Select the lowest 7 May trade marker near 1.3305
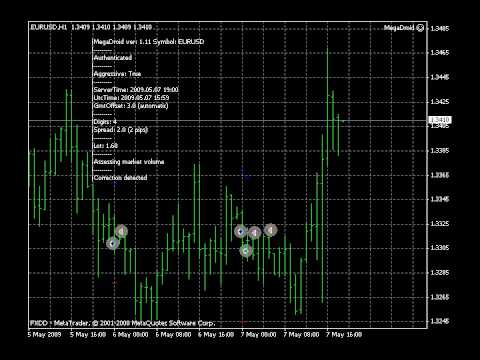Image resolution: width=480 pixels, height=360 pixels. pyautogui.click(x=246, y=251)
